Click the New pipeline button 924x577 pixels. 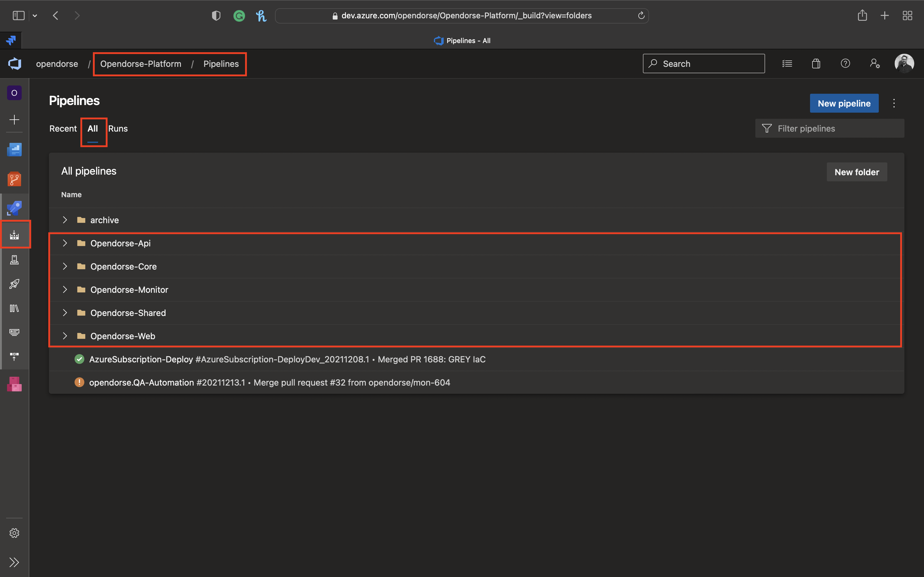tap(844, 103)
